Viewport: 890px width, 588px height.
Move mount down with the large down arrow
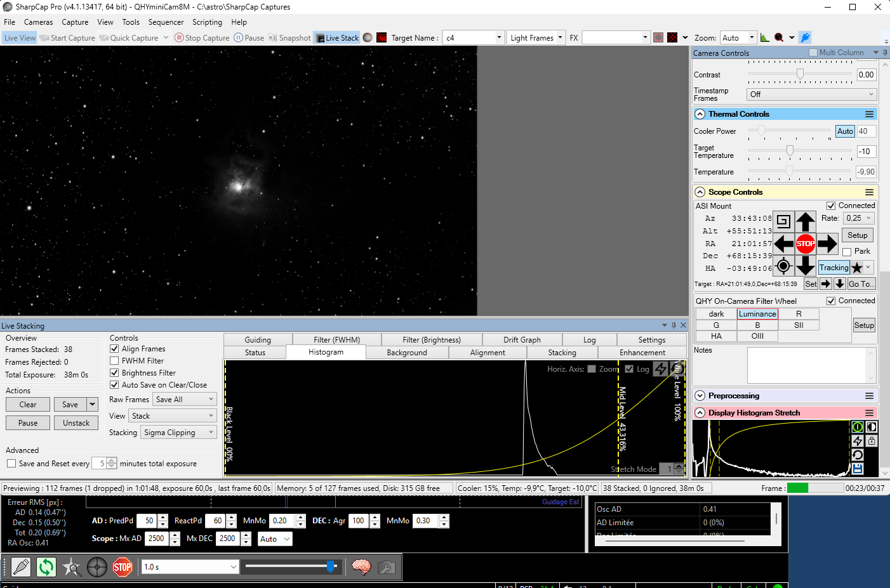(x=806, y=265)
